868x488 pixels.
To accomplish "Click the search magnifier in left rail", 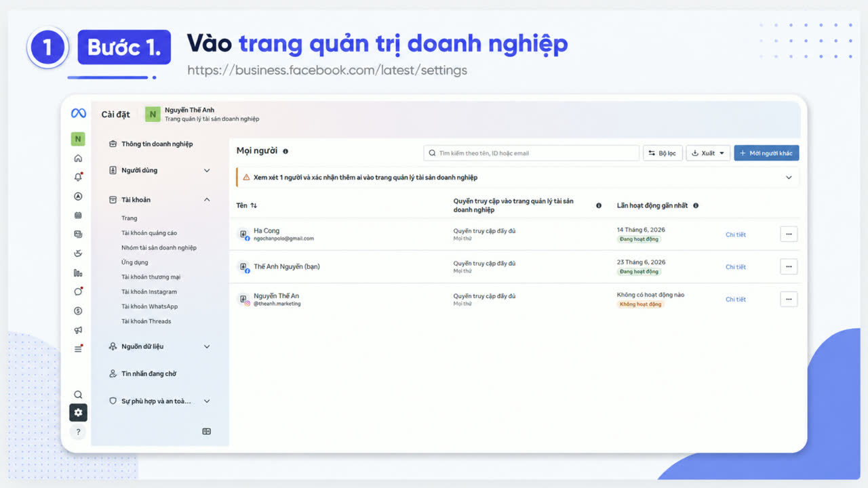I will click(x=78, y=394).
